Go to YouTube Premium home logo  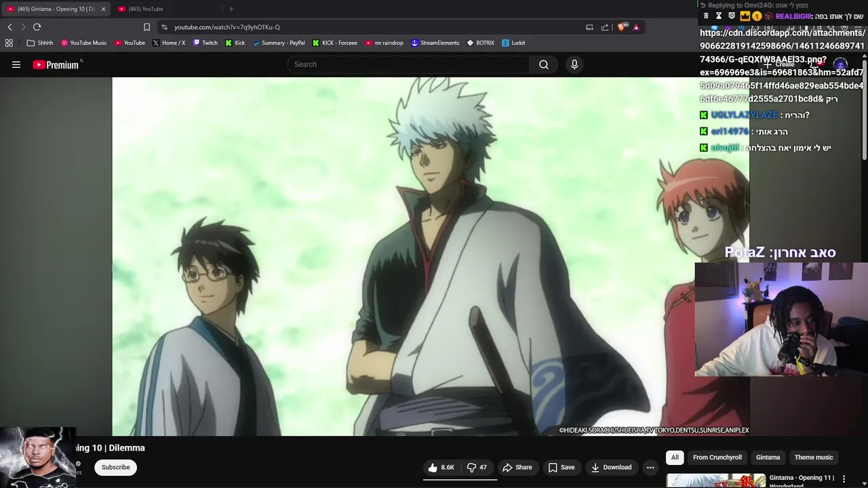(57, 64)
